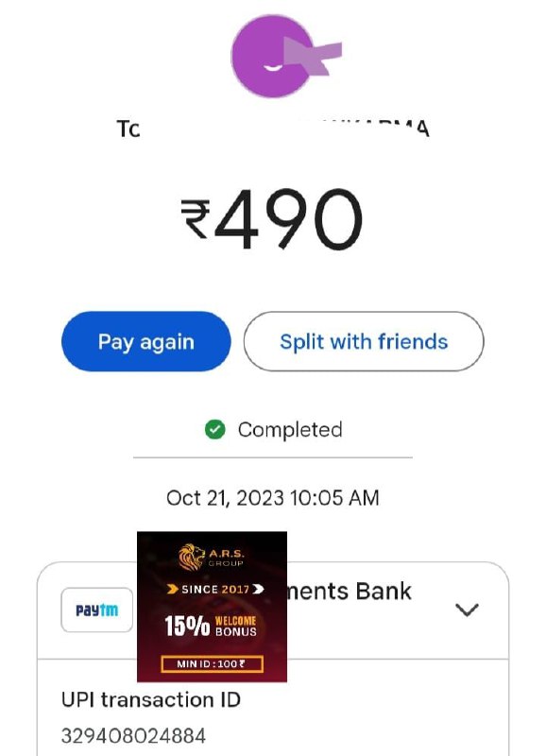
Task: Tap the rupee symbol beside 490
Action: pos(196,219)
